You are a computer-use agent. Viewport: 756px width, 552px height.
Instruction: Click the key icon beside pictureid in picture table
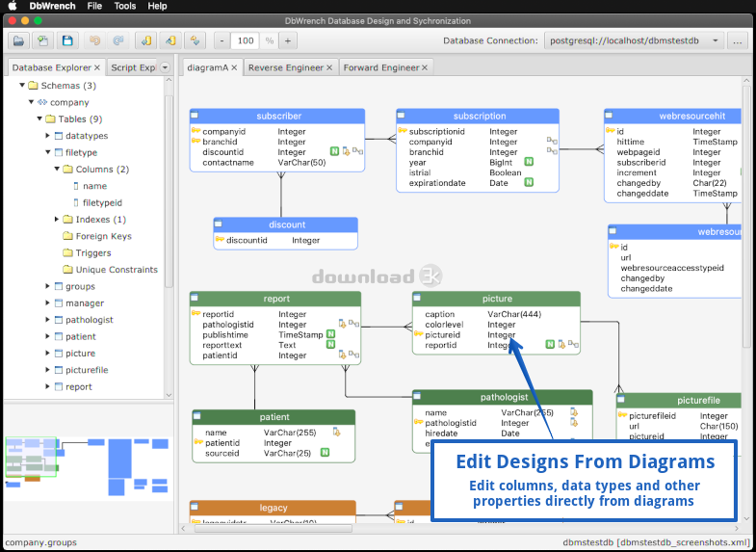click(x=419, y=334)
